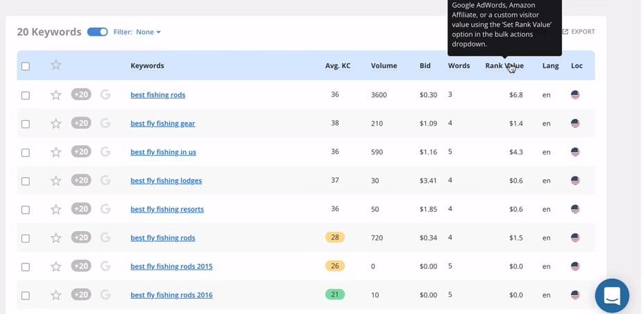Click Google icon for 'best fly fishing rods'

[x=105, y=238]
